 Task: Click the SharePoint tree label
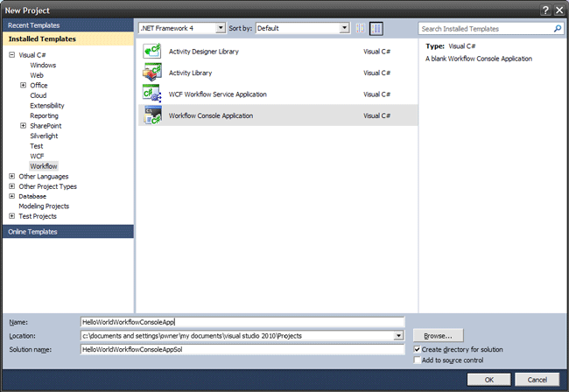click(x=46, y=126)
